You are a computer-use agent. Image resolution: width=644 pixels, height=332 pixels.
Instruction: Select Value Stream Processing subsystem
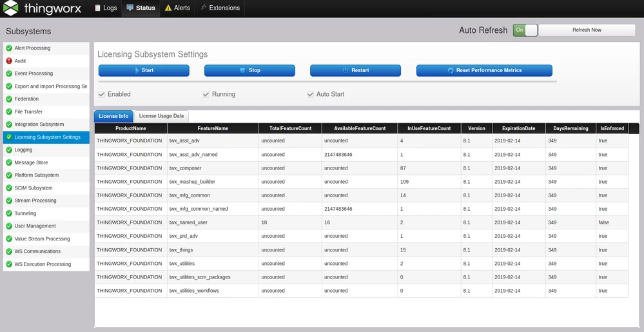click(x=46, y=239)
